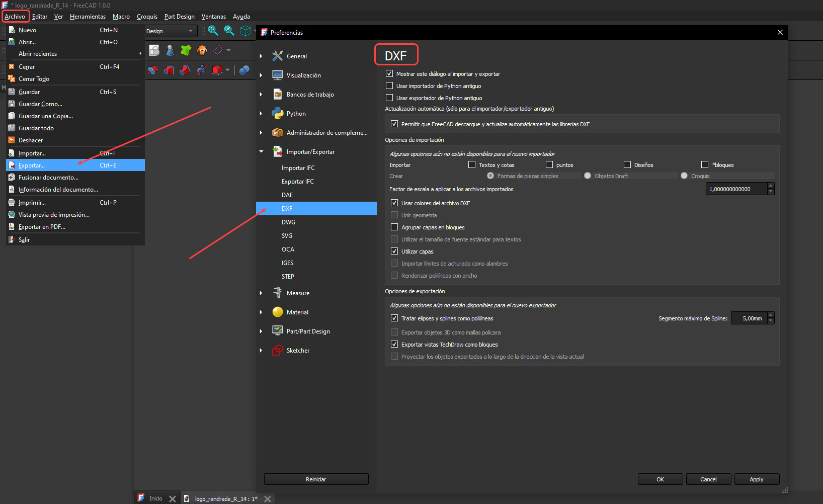Check the puntos import option

pyautogui.click(x=549, y=164)
